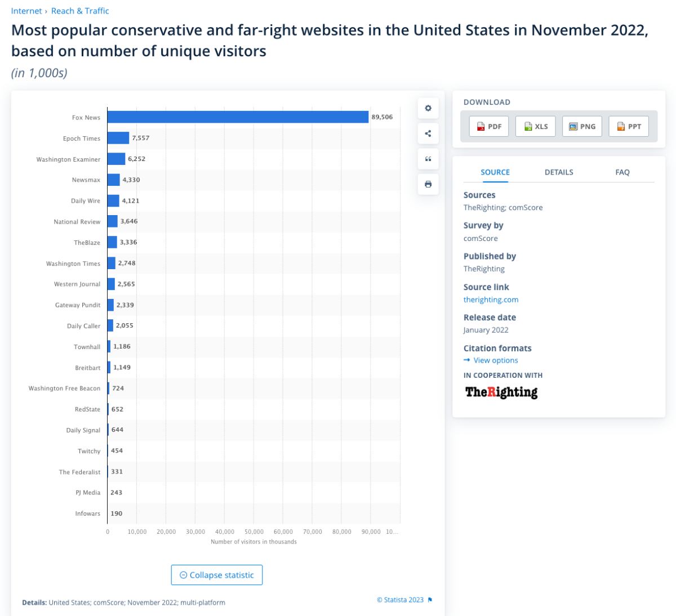The image size is (676, 616).
Task: Select the SOURCE tab
Action: (495, 172)
